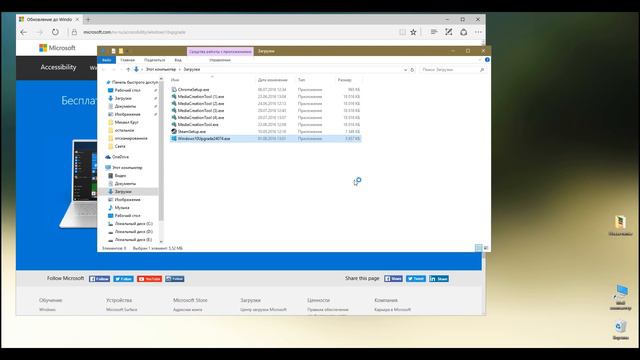This screenshot has width=640, height=360.
Task: Click the Properties icon in the Explorer quick access toolbar
Action: click(x=113, y=51)
